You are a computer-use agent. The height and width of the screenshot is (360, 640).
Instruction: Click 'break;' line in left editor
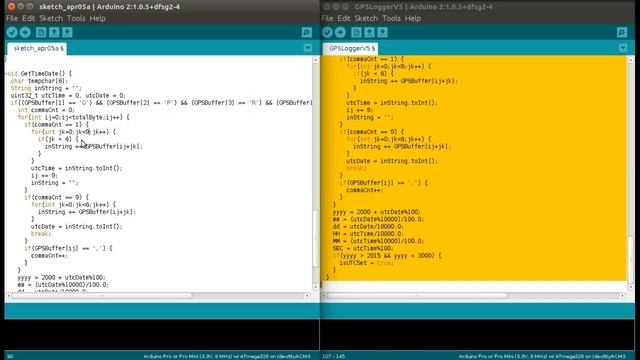[x=41, y=234]
